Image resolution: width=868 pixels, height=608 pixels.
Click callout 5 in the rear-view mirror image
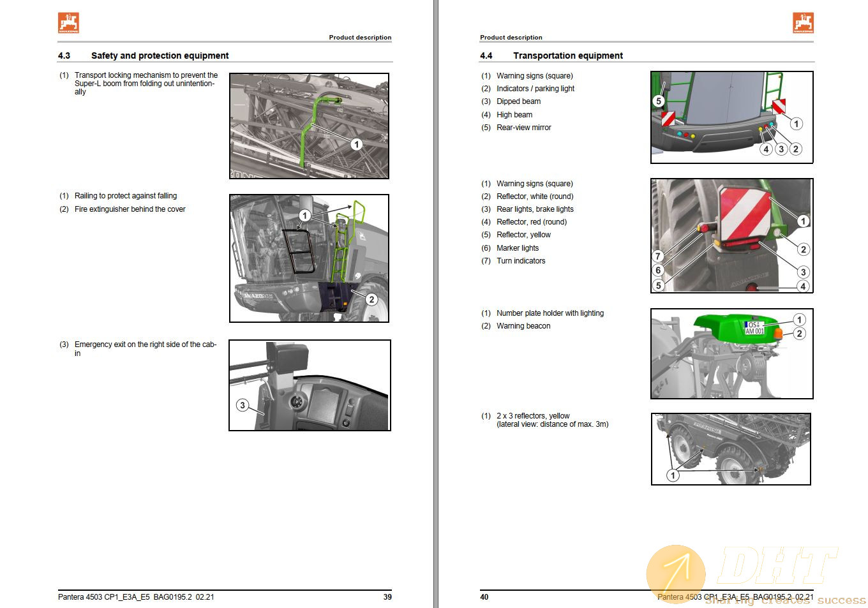(659, 101)
